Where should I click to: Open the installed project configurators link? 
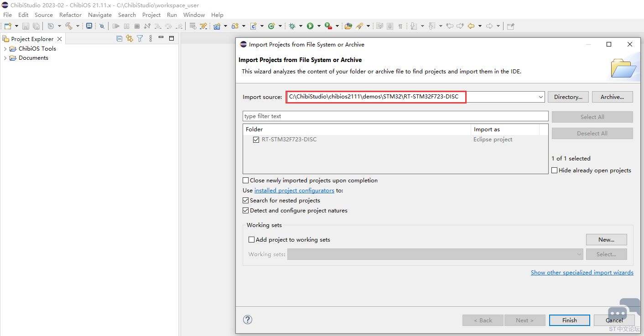pos(294,191)
